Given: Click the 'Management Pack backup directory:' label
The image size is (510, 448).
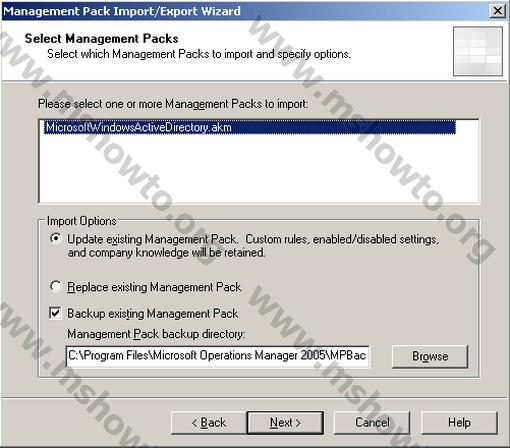Looking at the screenshot, I should (156, 334).
